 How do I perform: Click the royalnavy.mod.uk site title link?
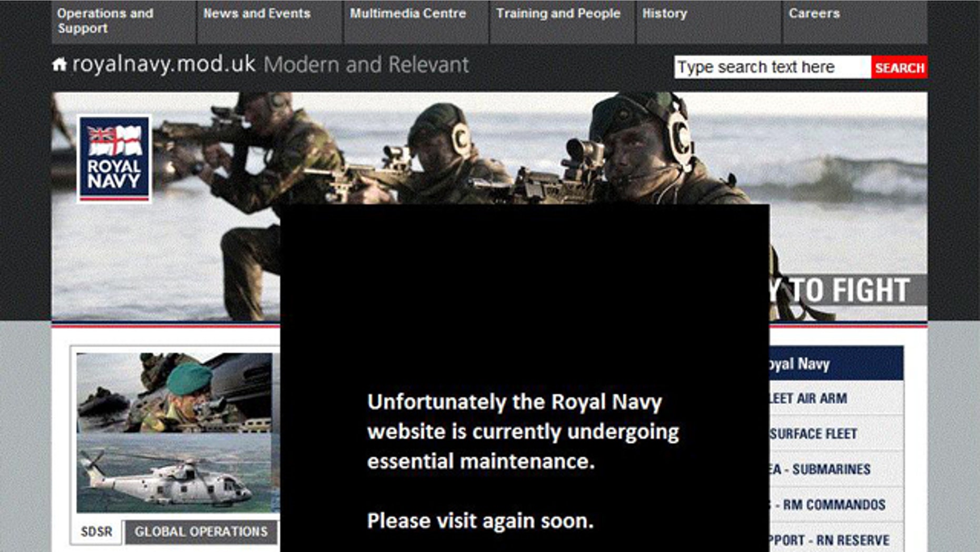tap(164, 64)
